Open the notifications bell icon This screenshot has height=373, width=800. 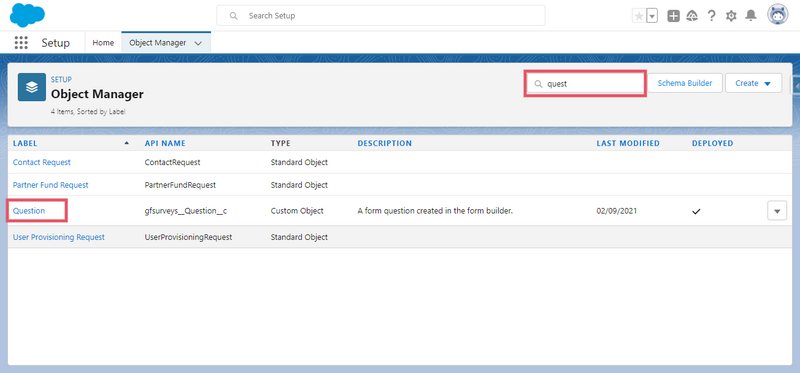(x=751, y=16)
